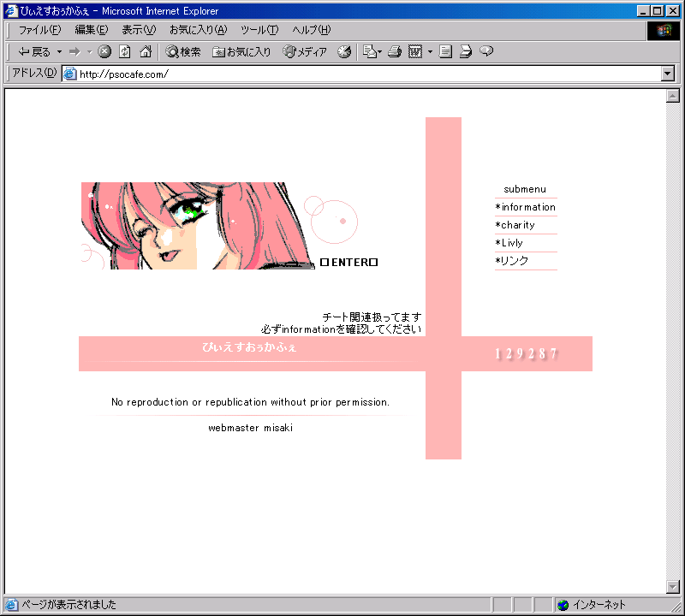The width and height of the screenshot is (685, 616).
Task: Stop page loading with the Stop icon
Action: pos(104,51)
